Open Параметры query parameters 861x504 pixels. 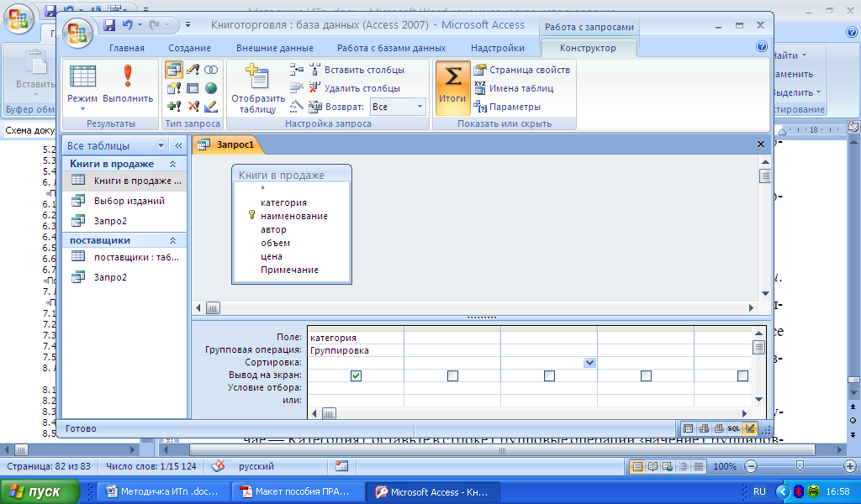(x=507, y=107)
